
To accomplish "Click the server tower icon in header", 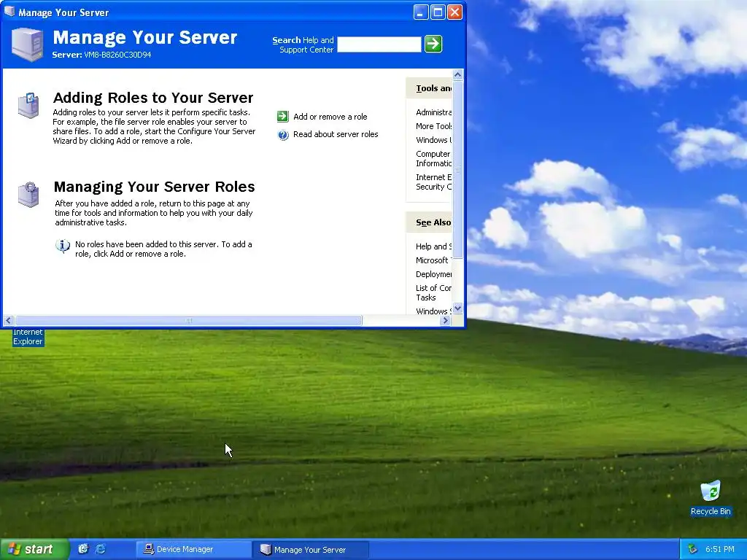I will [27, 44].
